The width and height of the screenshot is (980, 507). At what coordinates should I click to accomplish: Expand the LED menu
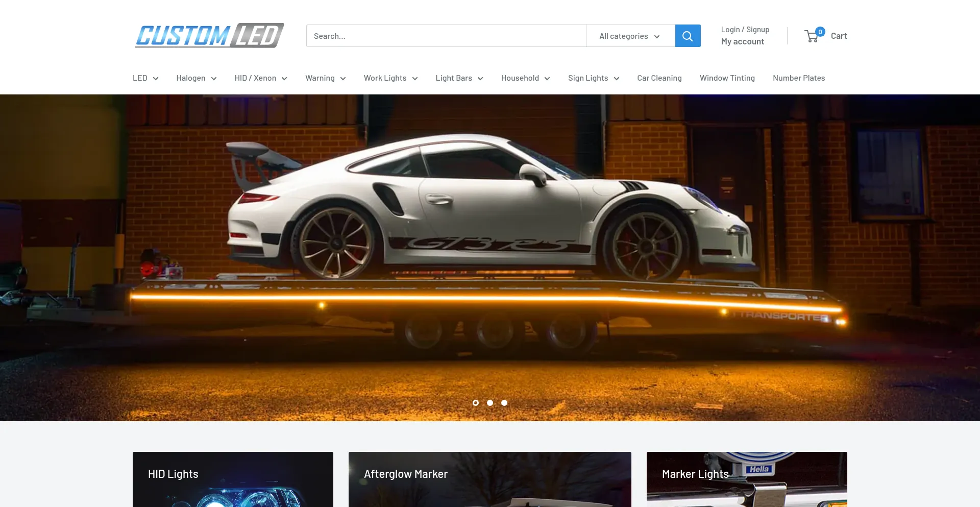pos(145,78)
